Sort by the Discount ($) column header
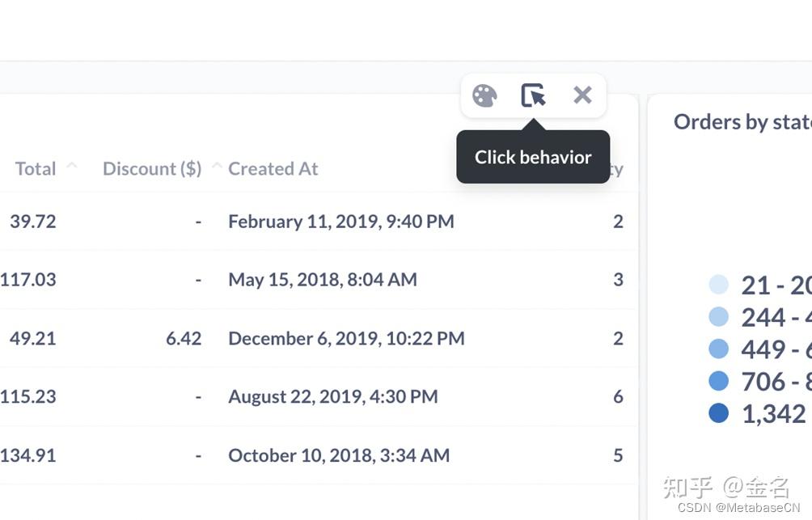Viewport: 812px width, 520px height. point(152,169)
